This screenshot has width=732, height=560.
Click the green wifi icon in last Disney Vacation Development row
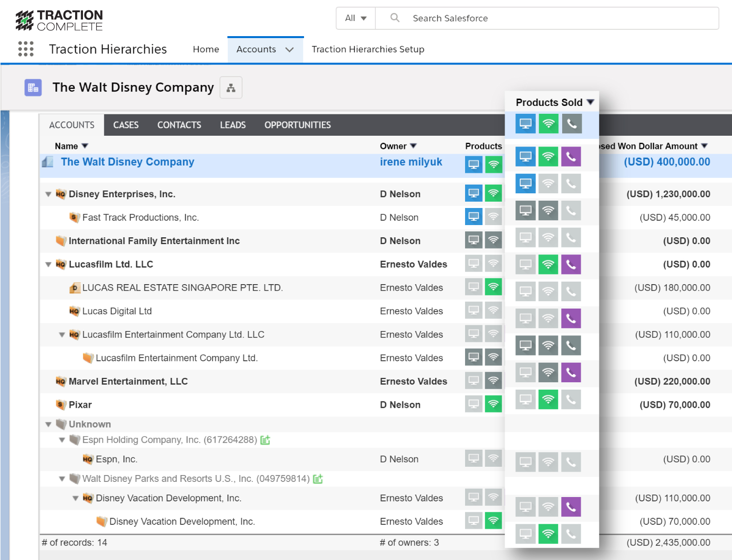(x=493, y=520)
